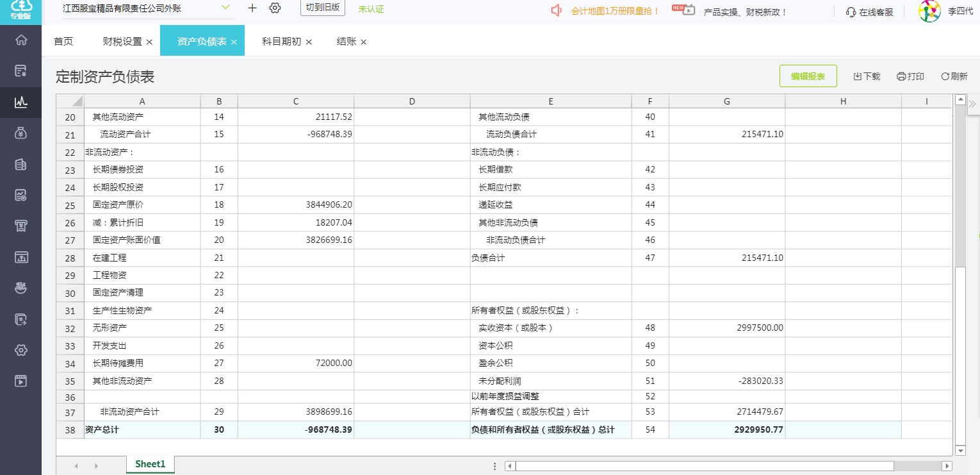Screen dimensions: 980x475
Task: Click the video play icon in the sidebar
Action: [20, 381]
